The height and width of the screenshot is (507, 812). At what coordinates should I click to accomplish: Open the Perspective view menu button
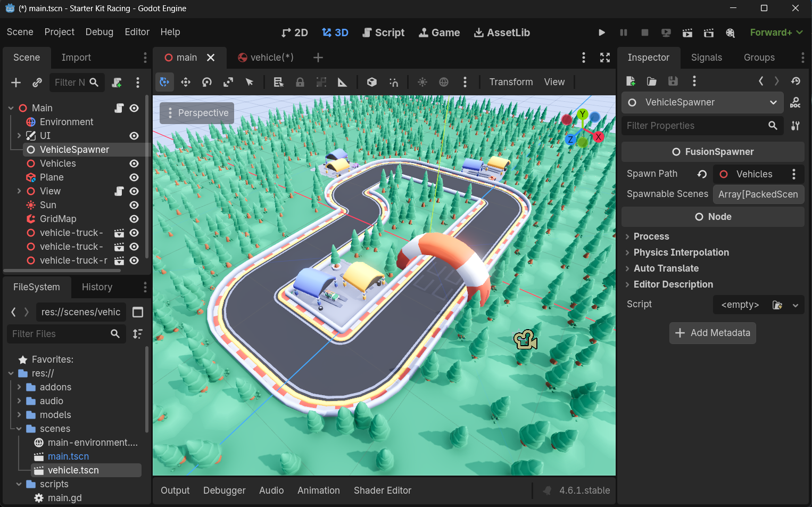point(197,113)
